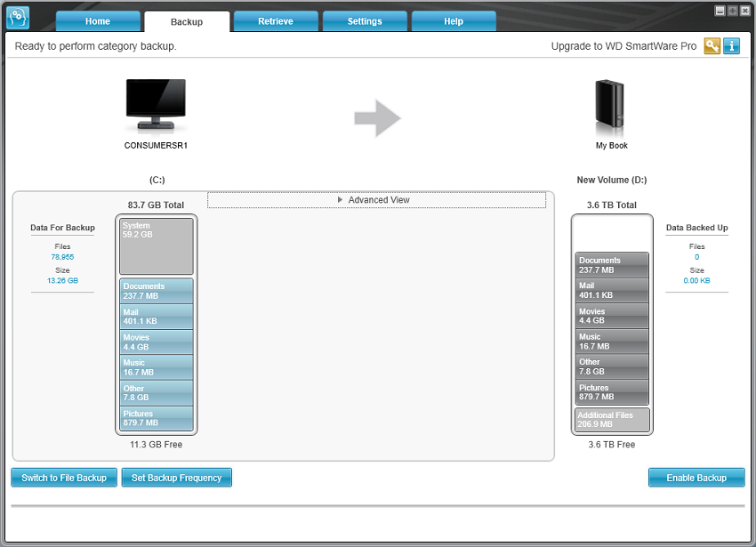Click the (C:) drive label
This screenshot has width=756, height=547.
pos(157,180)
